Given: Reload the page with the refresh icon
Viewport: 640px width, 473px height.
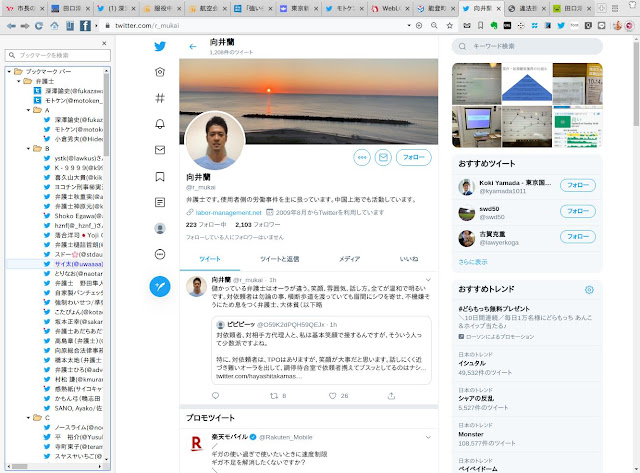Looking at the screenshot, I should pyautogui.click(x=39, y=26).
